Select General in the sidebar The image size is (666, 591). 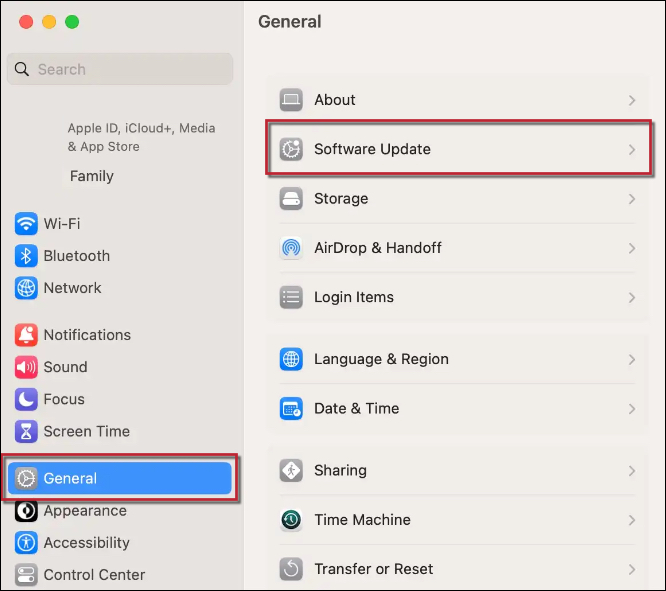120,478
